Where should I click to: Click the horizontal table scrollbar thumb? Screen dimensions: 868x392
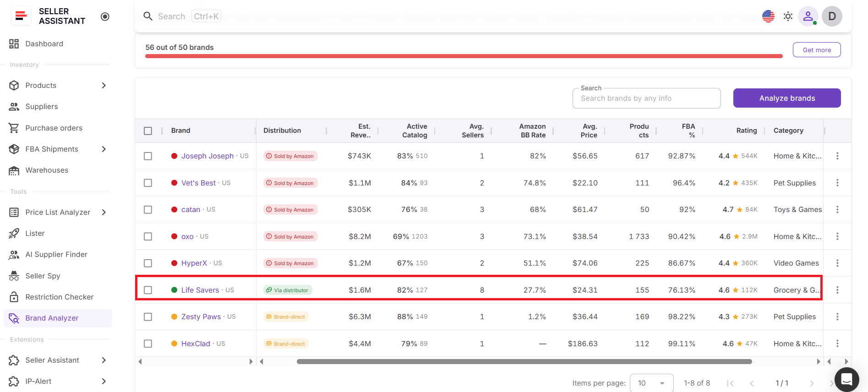524,362
